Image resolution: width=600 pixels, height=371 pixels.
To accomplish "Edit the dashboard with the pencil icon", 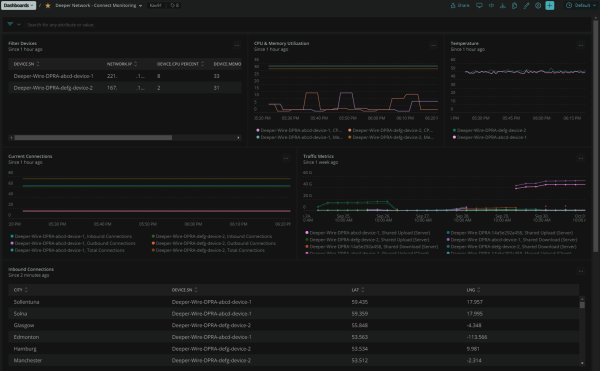I will [x=527, y=5].
